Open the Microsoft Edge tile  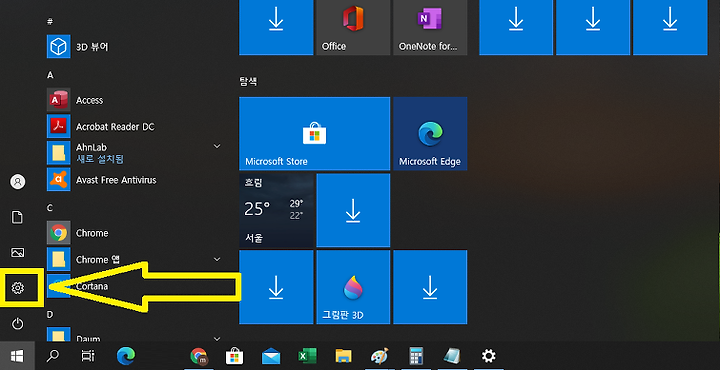point(430,134)
